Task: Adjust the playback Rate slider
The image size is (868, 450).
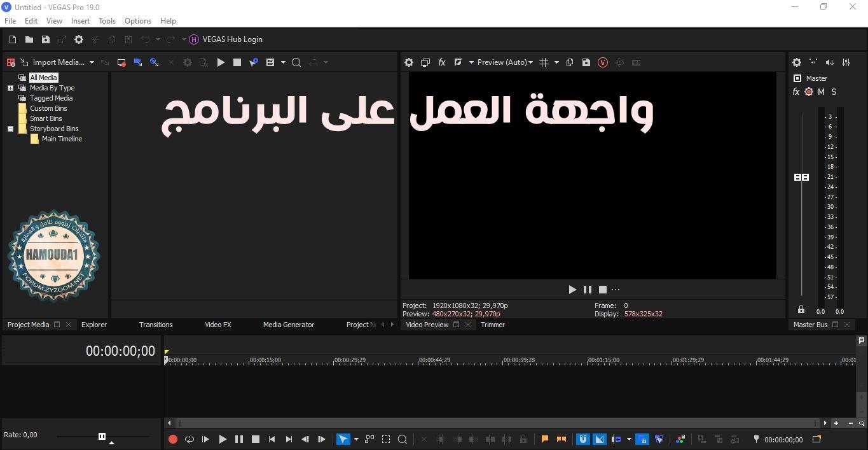Action: click(102, 436)
